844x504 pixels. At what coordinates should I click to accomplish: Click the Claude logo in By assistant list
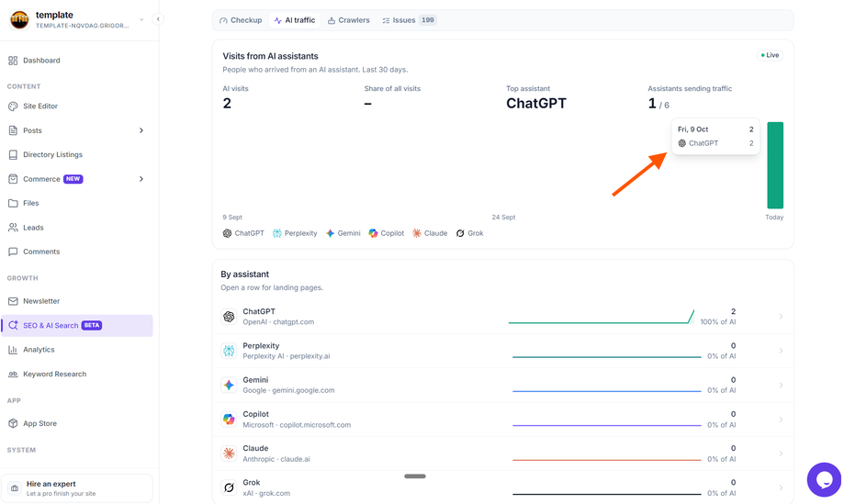click(x=229, y=454)
